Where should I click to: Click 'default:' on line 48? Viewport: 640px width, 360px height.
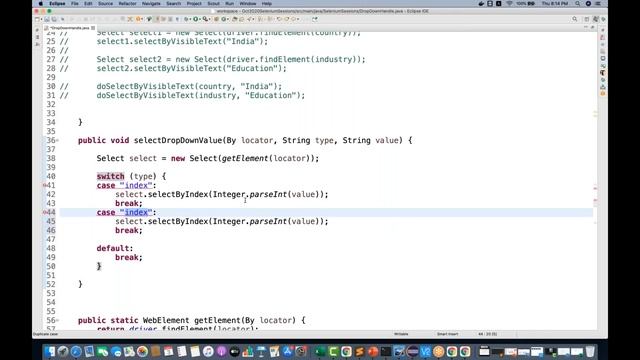point(115,248)
